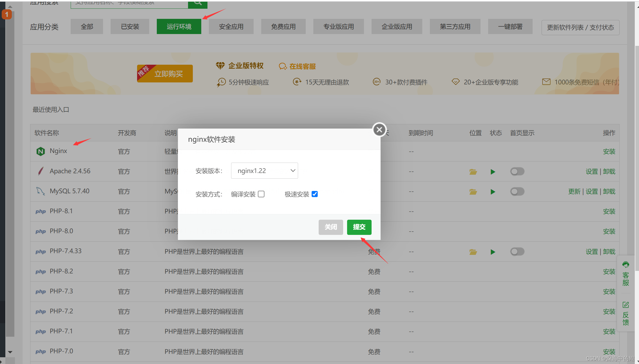The height and width of the screenshot is (364, 639).
Task: Check the 编译安装 checkbox
Action: (x=261, y=194)
